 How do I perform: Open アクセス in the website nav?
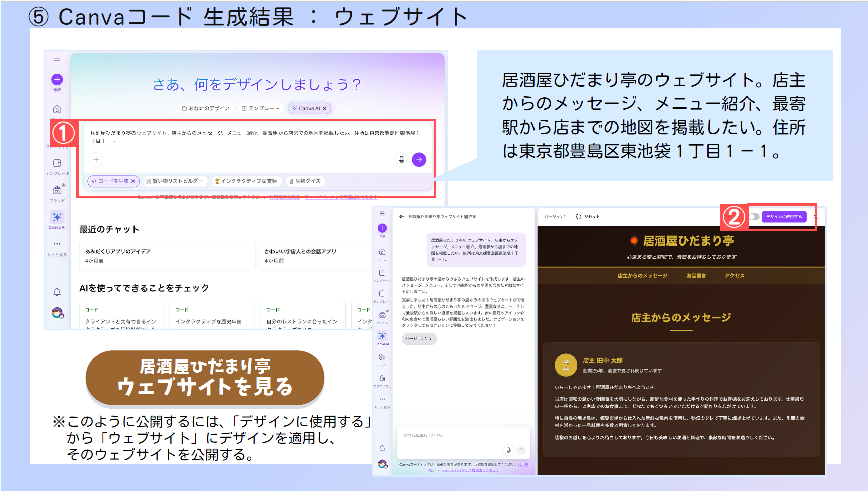point(735,276)
